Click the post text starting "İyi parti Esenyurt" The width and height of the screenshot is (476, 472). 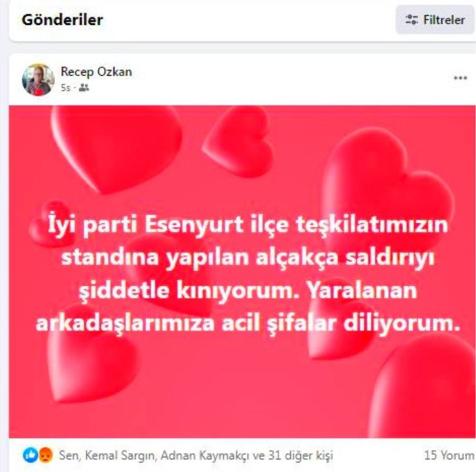(248, 274)
